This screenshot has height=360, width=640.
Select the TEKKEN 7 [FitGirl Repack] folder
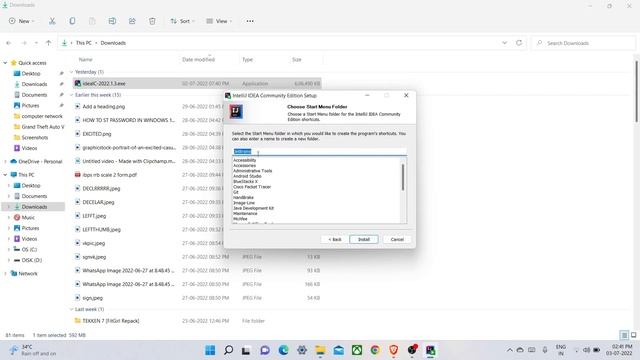click(x=111, y=321)
